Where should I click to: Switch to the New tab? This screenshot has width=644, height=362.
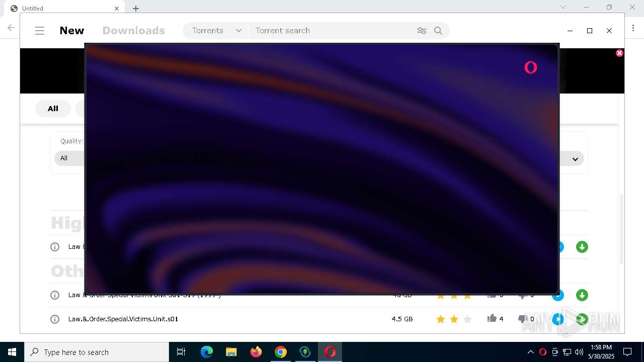pos(72,31)
